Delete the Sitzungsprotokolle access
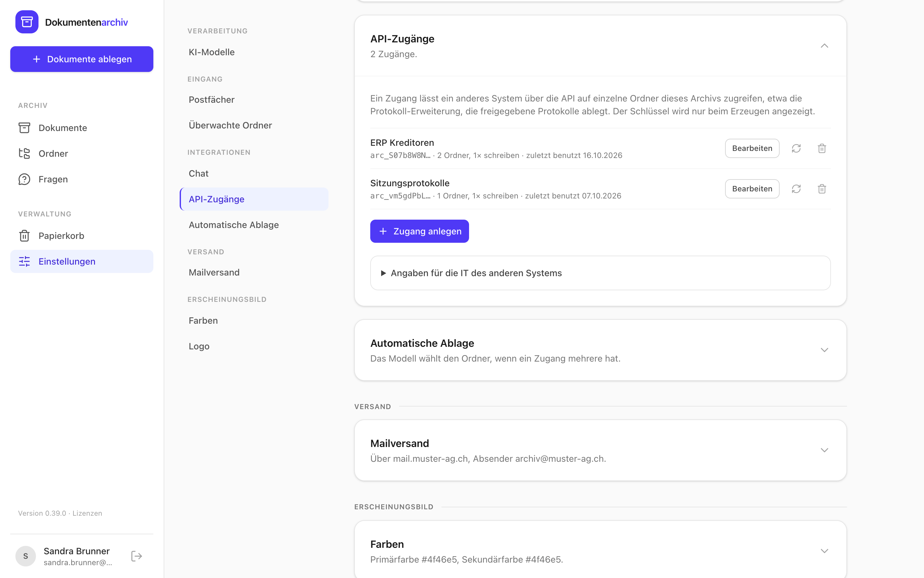 [822, 189]
